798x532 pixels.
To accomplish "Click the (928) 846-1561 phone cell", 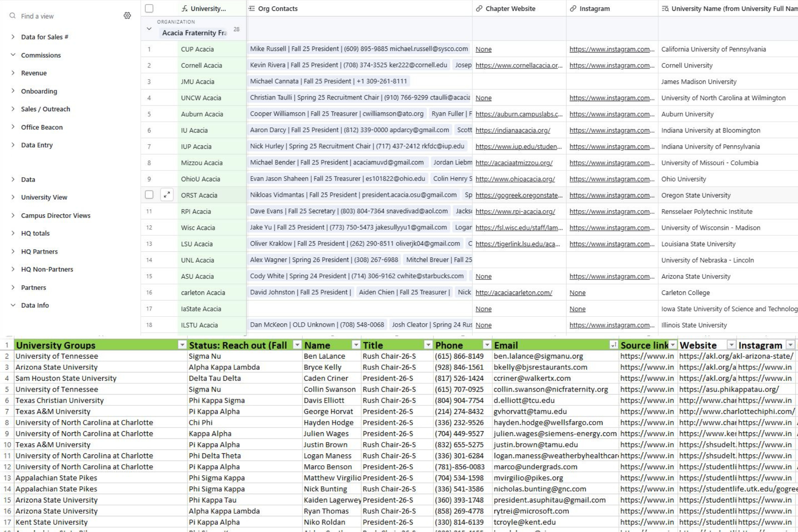I will click(463, 367).
